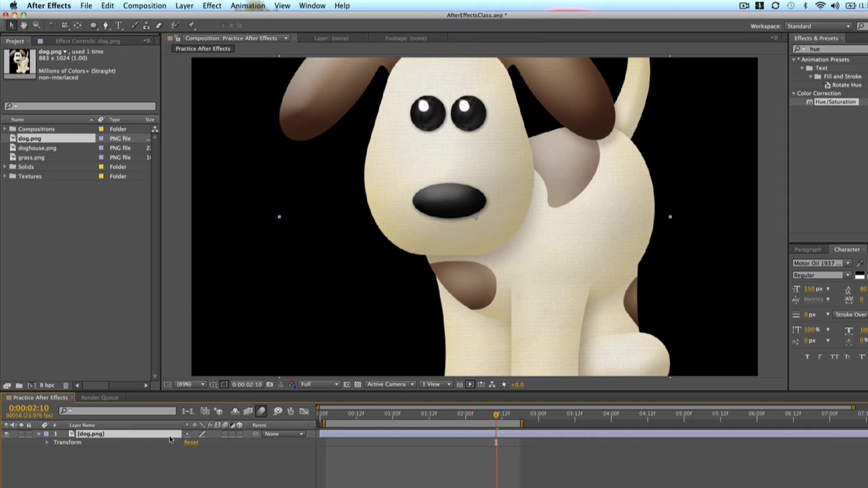The width and height of the screenshot is (868, 488).
Task: Toggle the Auto-keyframe stopwatch icon in timeline
Action: (x=290, y=411)
